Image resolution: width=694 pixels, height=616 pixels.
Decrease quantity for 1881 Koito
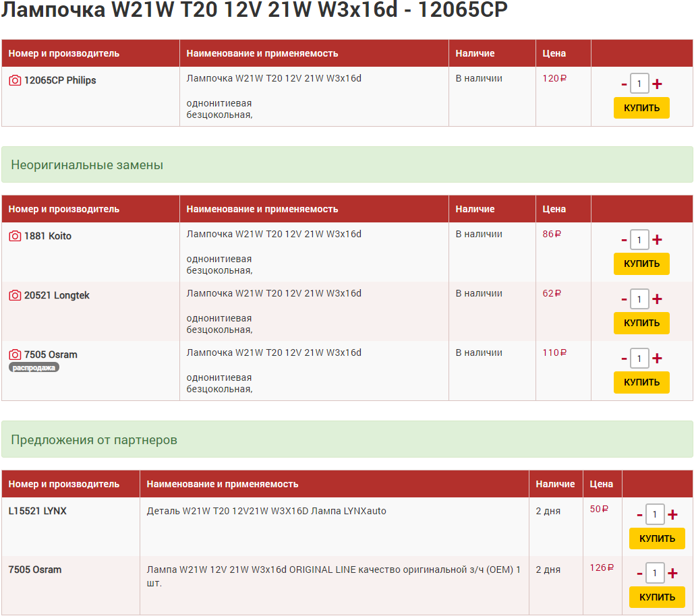624,240
